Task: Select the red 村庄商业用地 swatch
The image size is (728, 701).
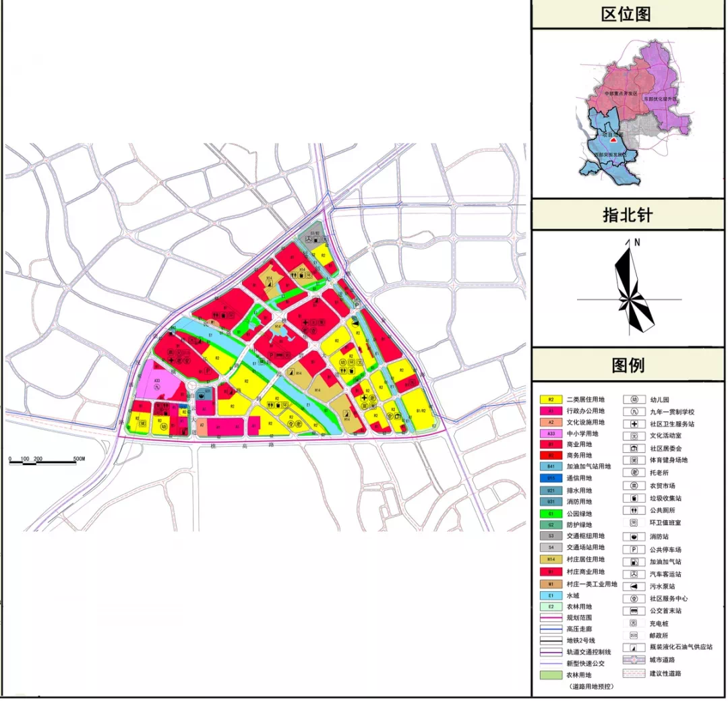Action: [551, 572]
